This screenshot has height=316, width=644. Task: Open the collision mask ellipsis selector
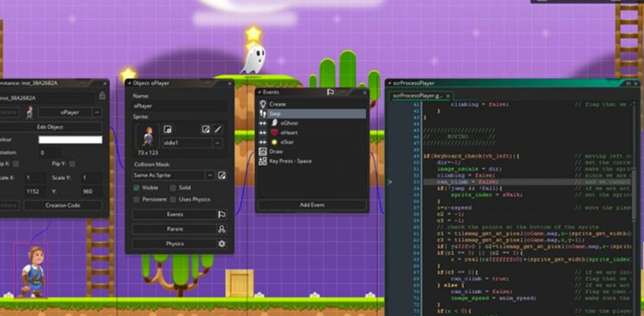(210, 176)
